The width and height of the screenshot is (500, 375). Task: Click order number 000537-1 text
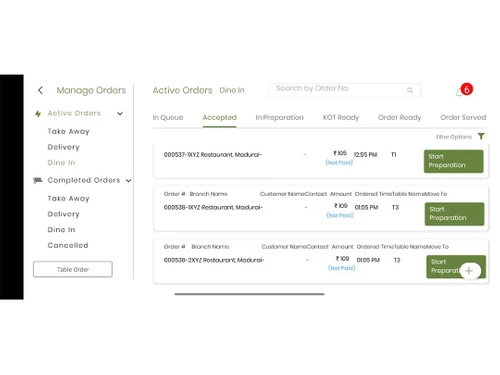177,155
